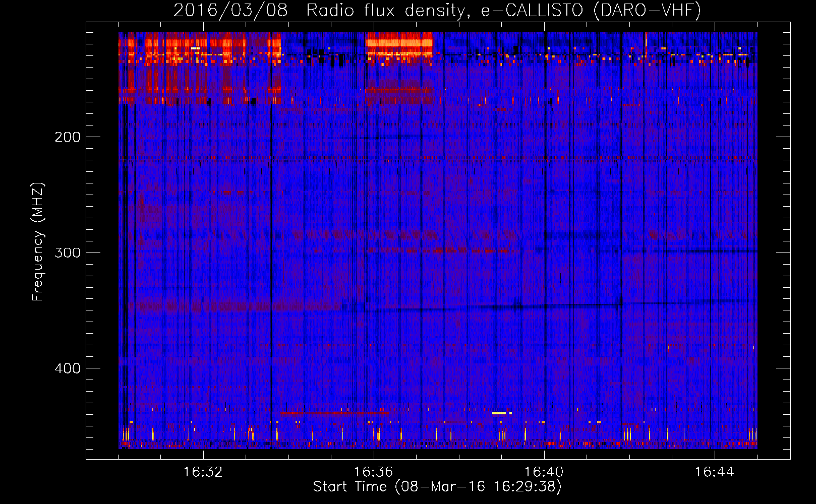The image size is (816, 504).
Task: Click the long red horizontal line near 16:35
Action: pos(335,413)
